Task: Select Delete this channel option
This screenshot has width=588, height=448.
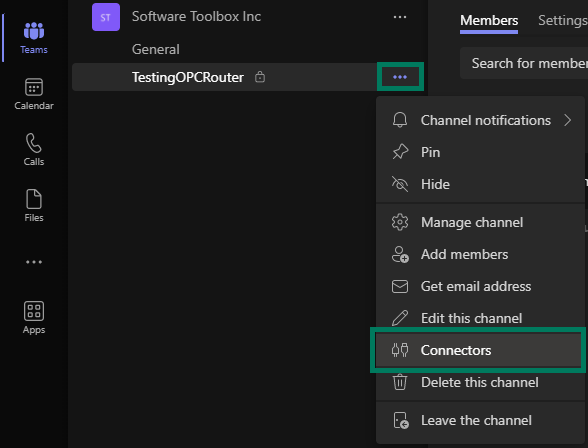Action: click(481, 382)
